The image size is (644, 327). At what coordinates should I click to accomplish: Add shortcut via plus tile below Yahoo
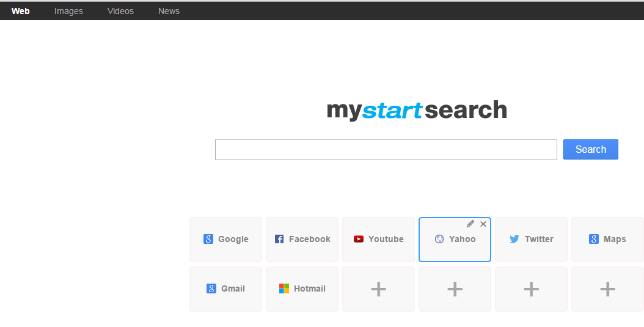click(455, 288)
